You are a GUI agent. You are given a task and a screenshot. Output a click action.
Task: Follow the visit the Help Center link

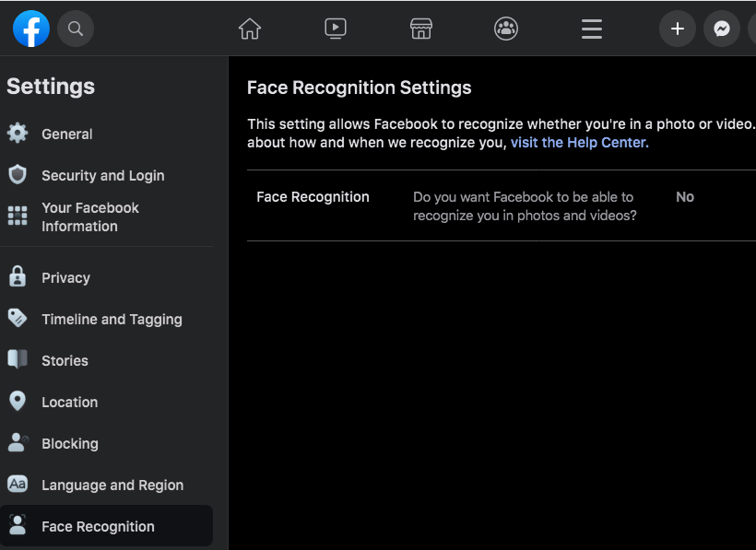click(x=580, y=143)
